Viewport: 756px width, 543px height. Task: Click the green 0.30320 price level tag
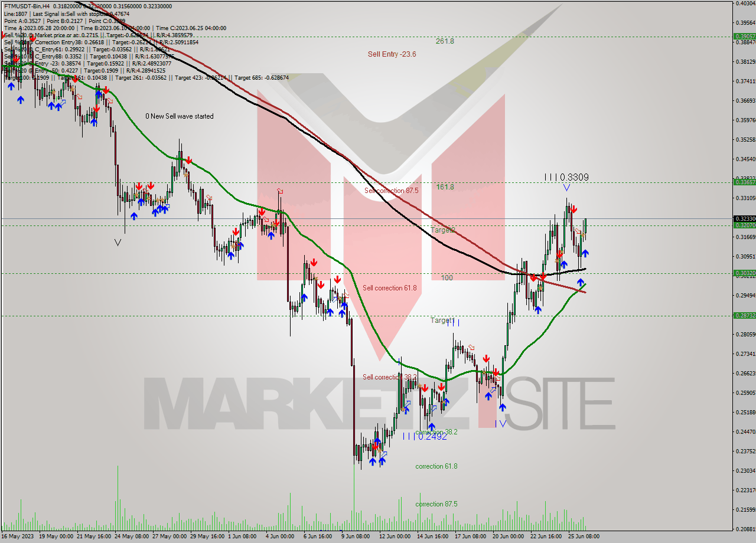click(x=744, y=273)
